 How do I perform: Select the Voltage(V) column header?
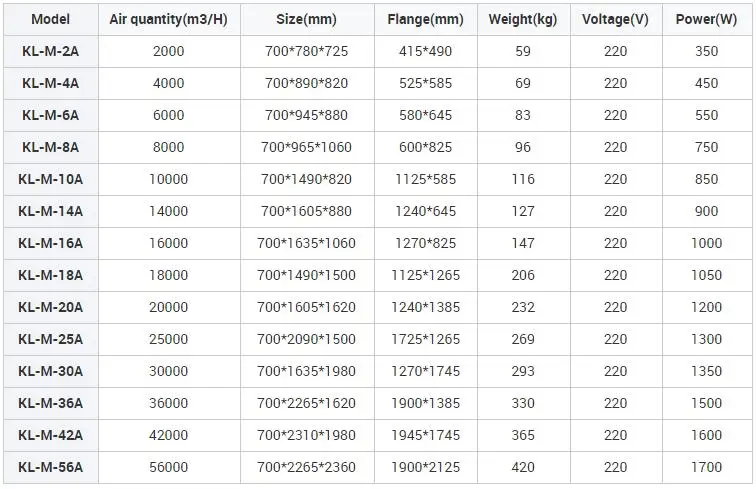point(615,19)
